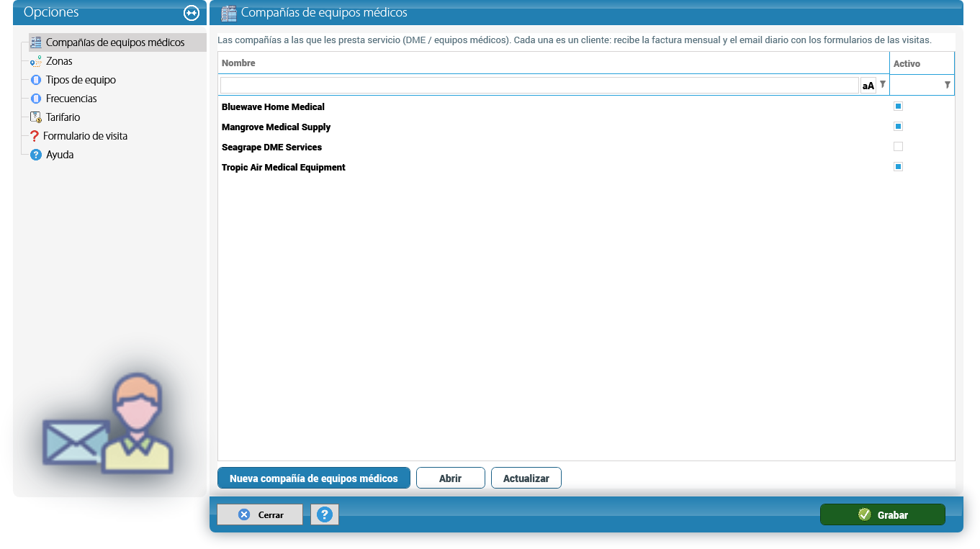Image resolution: width=980 pixels, height=549 pixels.
Task: Click the Cerrar button
Action: 260,514
